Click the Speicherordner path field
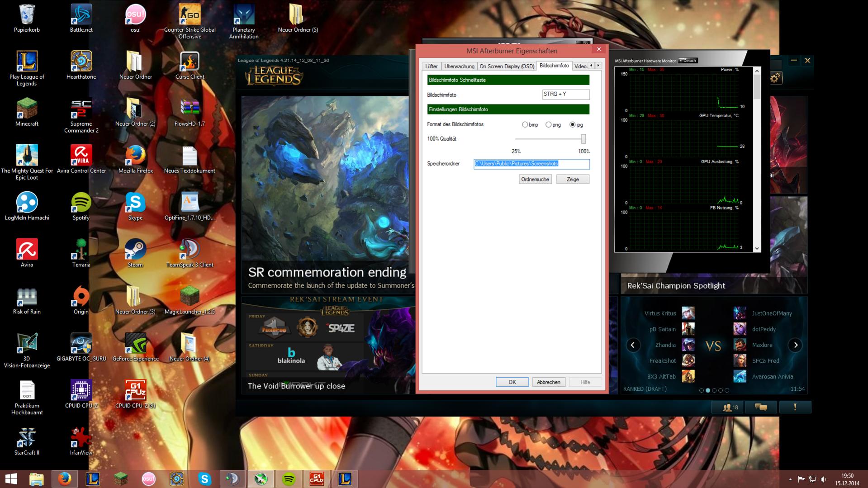The height and width of the screenshot is (488, 868). click(x=531, y=164)
